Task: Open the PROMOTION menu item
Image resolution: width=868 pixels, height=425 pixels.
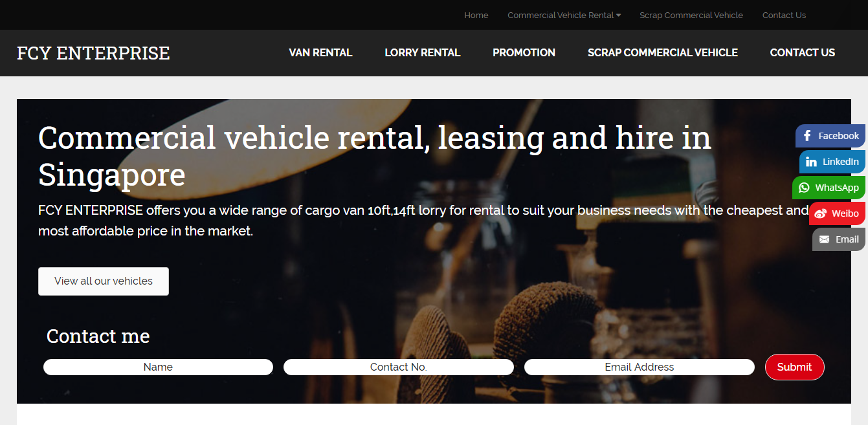Action: (524, 53)
